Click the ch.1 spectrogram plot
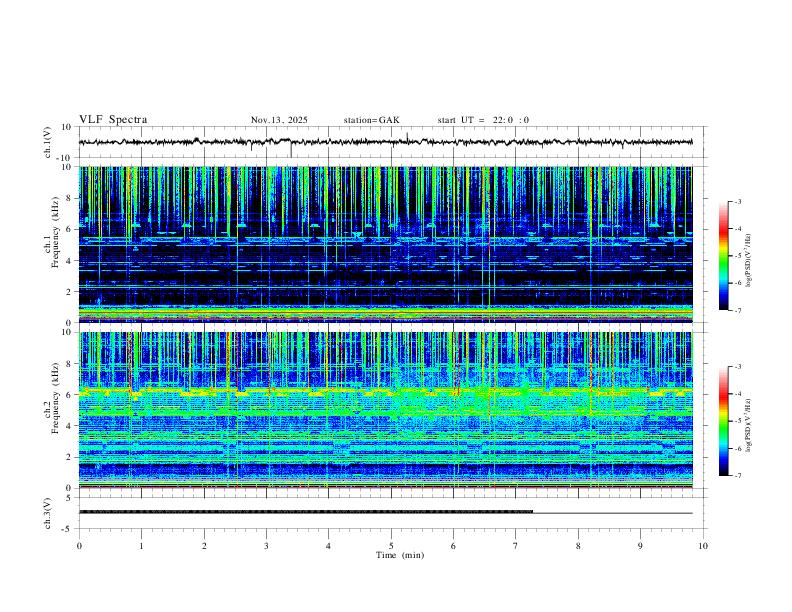 [385, 244]
